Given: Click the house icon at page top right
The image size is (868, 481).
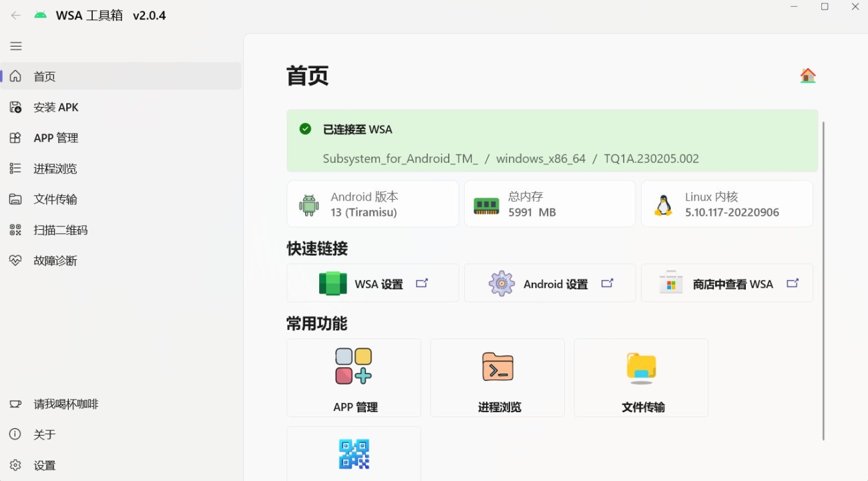Looking at the screenshot, I should point(808,75).
